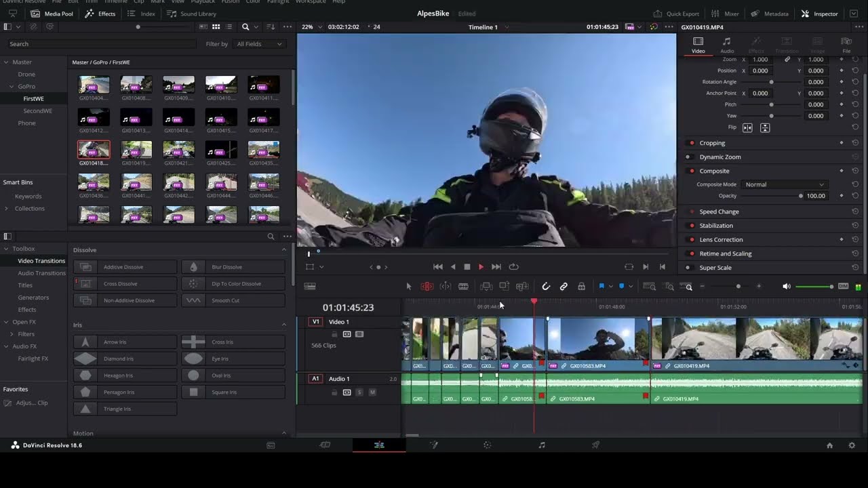The height and width of the screenshot is (488, 868).
Task: Select Cross Dissolve transition
Action: click(125, 284)
